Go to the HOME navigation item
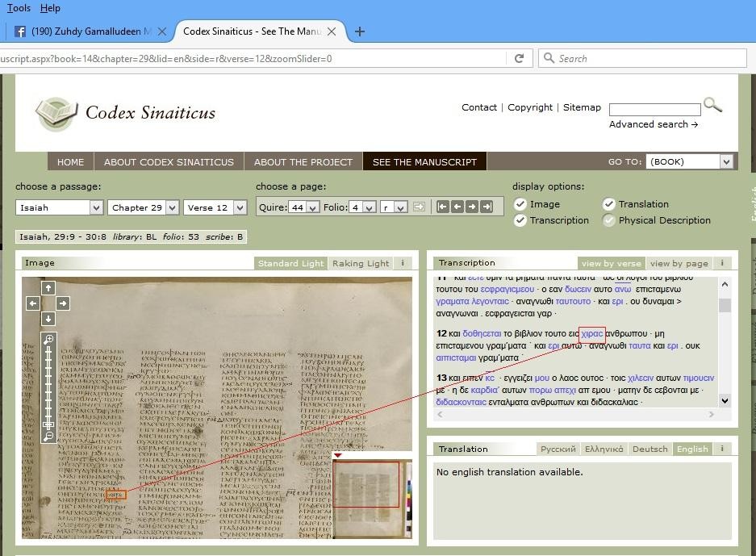Screen dimensions: 756x556 coord(70,162)
